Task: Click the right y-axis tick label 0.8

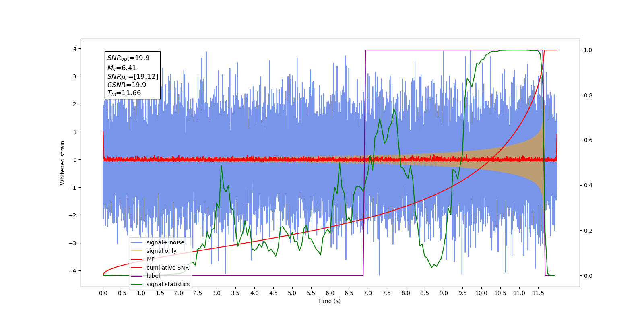Action: 588,95
